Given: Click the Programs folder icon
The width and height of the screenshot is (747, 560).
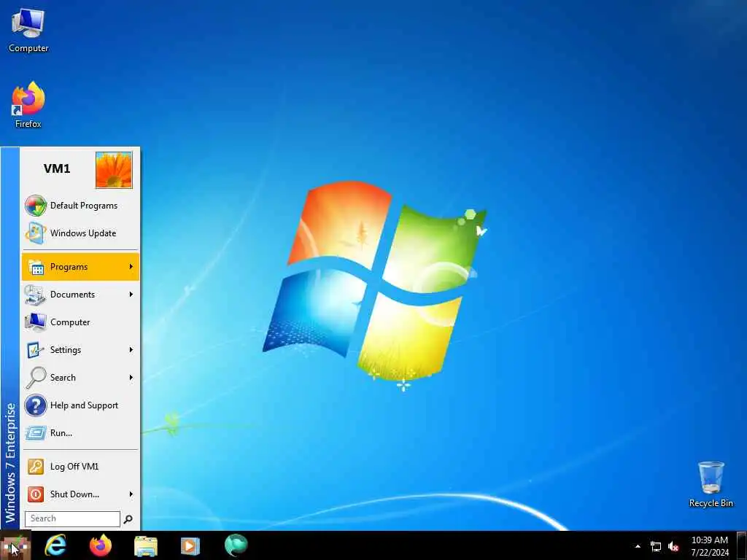Looking at the screenshot, I should point(36,267).
